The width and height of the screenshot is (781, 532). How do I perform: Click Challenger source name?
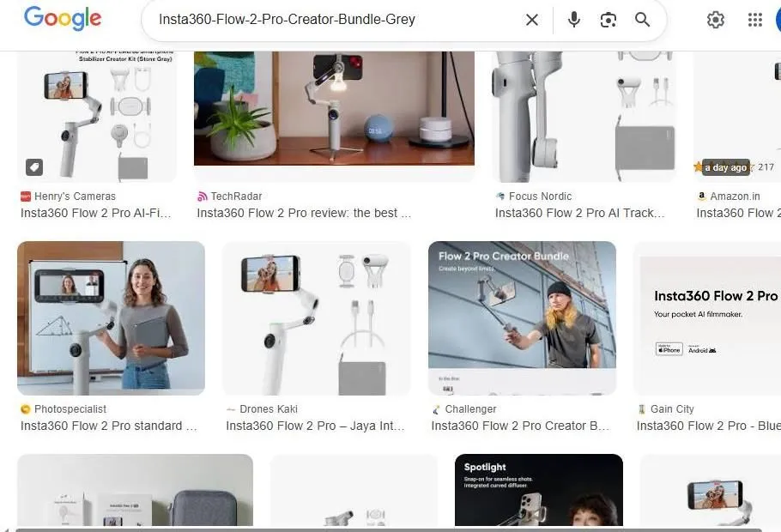[470, 409]
